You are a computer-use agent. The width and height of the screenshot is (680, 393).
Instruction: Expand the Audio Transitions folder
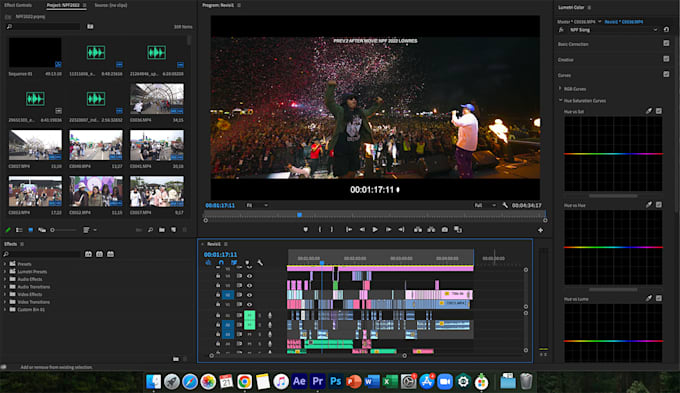click(x=5, y=287)
